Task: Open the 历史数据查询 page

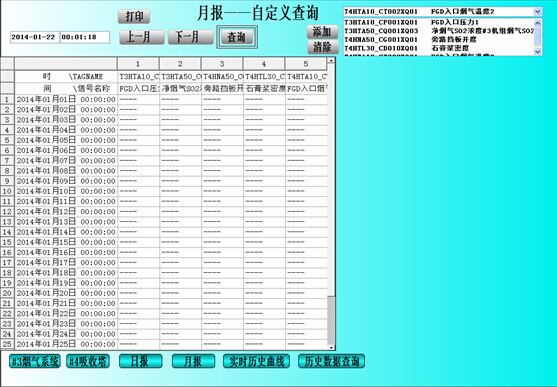Action: tap(331, 361)
